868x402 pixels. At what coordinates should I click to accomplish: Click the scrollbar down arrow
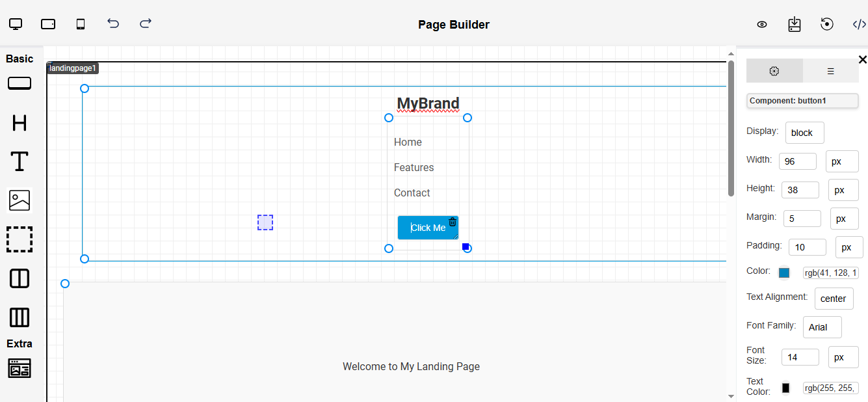click(731, 395)
